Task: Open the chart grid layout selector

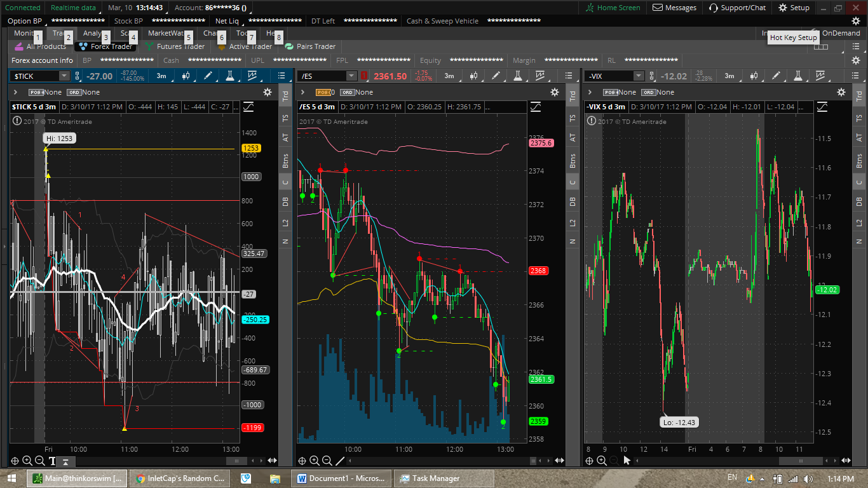Action: [821, 46]
